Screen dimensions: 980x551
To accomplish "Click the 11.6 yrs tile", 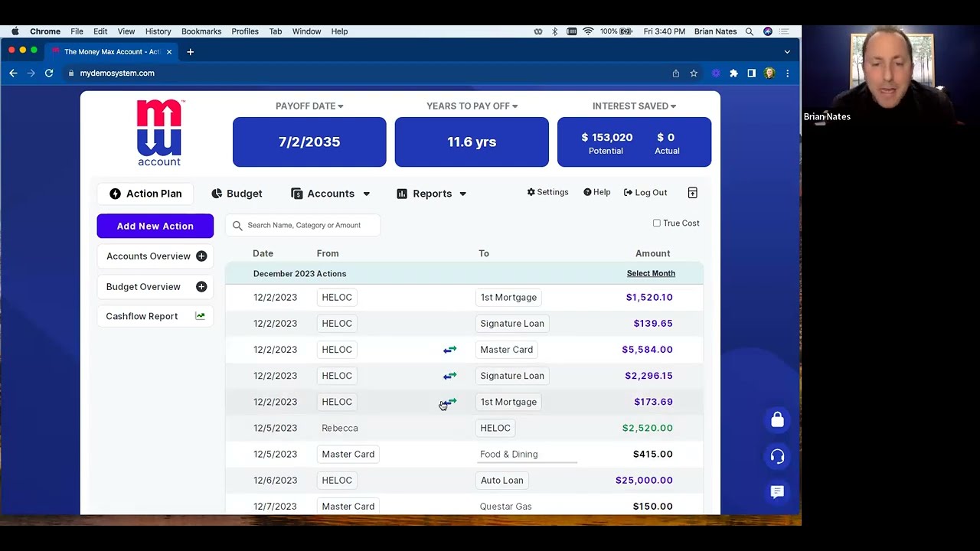I will click(x=472, y=142).
